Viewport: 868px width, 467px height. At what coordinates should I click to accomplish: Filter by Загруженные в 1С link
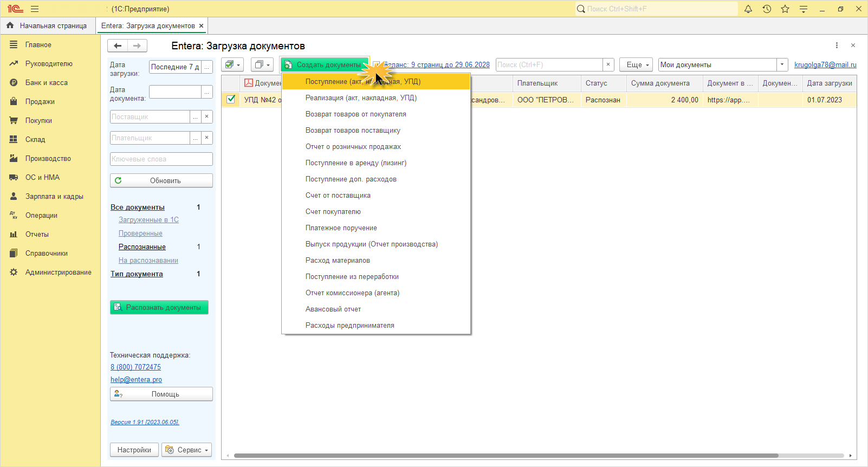pos(148,220)
